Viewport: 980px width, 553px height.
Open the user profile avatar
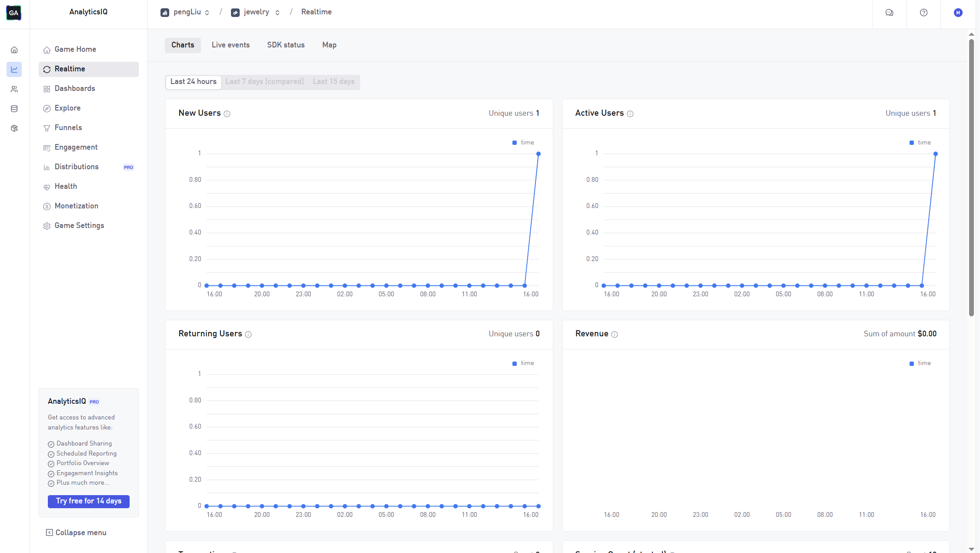click(x=958, y=13)
